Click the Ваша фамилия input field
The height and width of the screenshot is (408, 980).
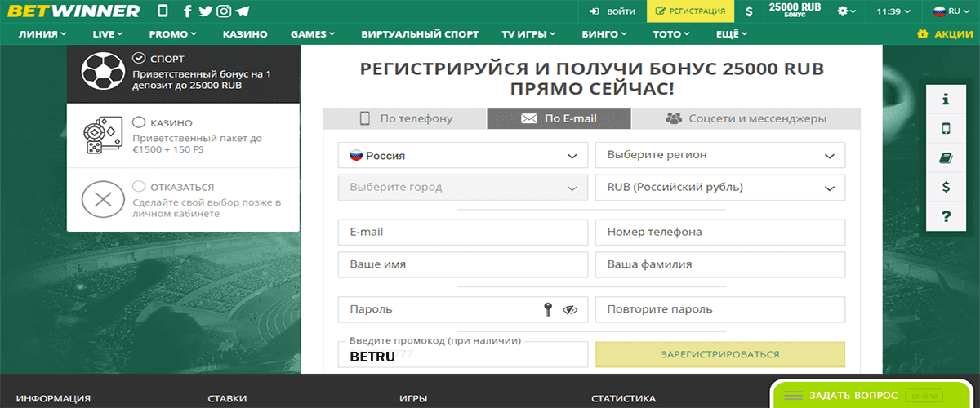click(720, 264)
